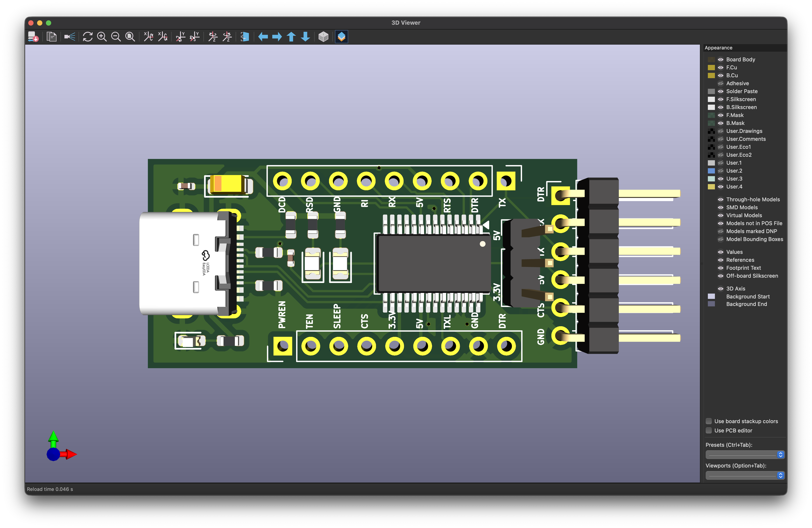Show the User.Eco1 layer
Image resolution: width=812 pixels, height=528 pixels.
(721, 147)
